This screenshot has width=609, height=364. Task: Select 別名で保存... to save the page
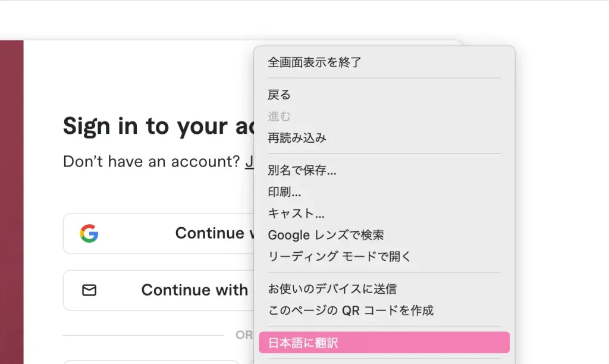302,171
